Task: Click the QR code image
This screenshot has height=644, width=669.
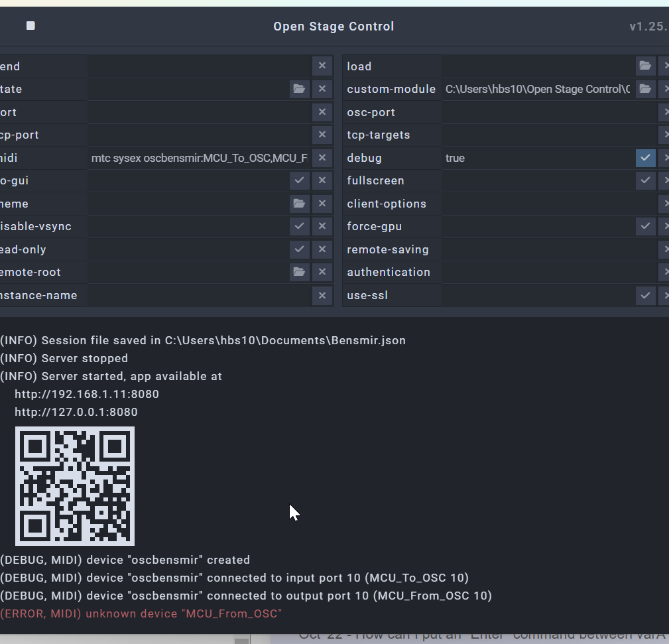Action: coord(75,485)
